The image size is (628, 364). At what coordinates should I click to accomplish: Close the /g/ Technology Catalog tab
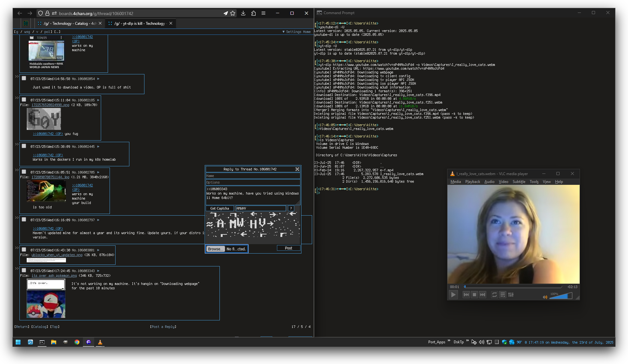tap(100, 24)
